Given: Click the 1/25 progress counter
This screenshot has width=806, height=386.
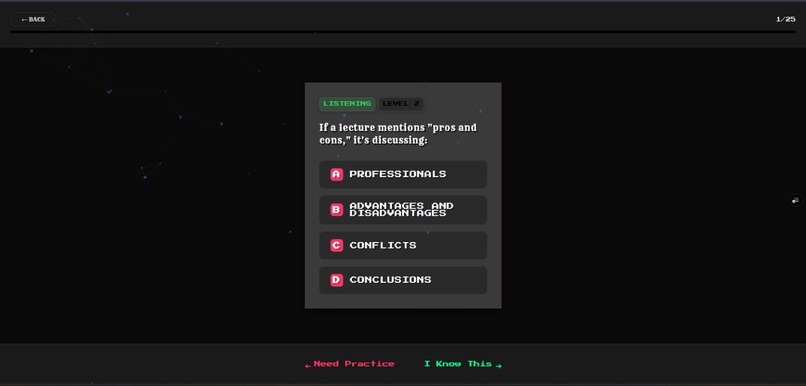Looking at the screenshot, I should pos(785,20).
